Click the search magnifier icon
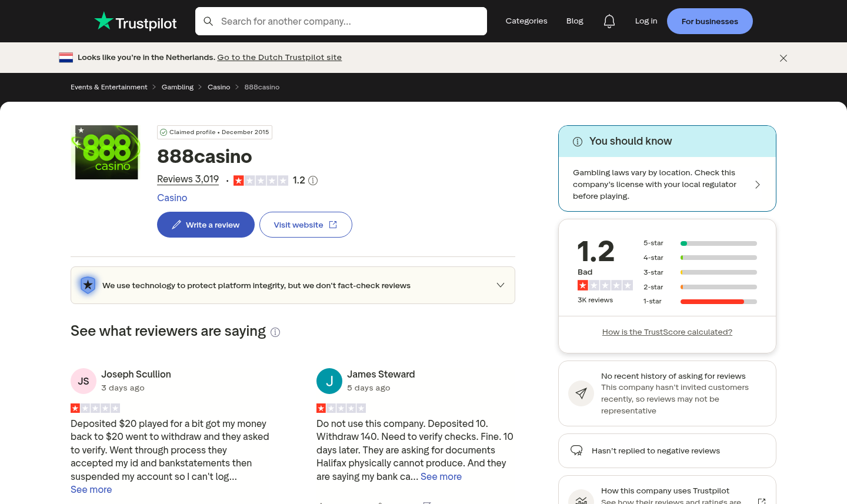 point(208,21)
